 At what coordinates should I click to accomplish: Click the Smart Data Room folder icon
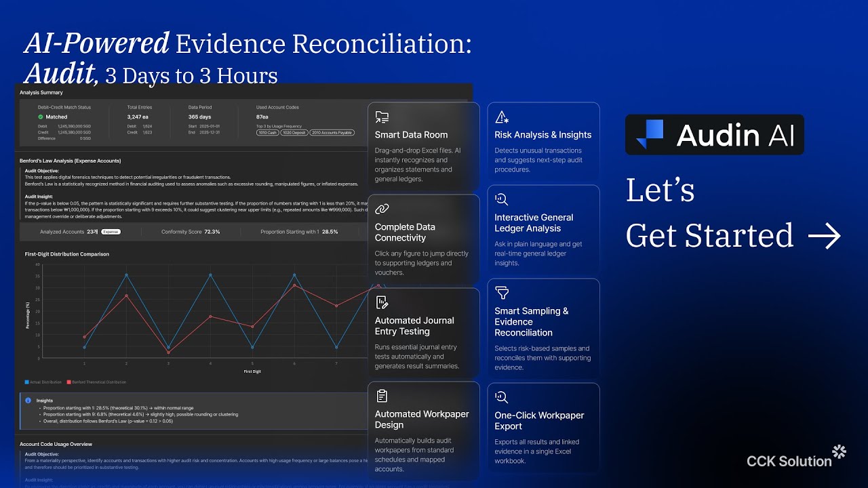click(x=382, y=117)
